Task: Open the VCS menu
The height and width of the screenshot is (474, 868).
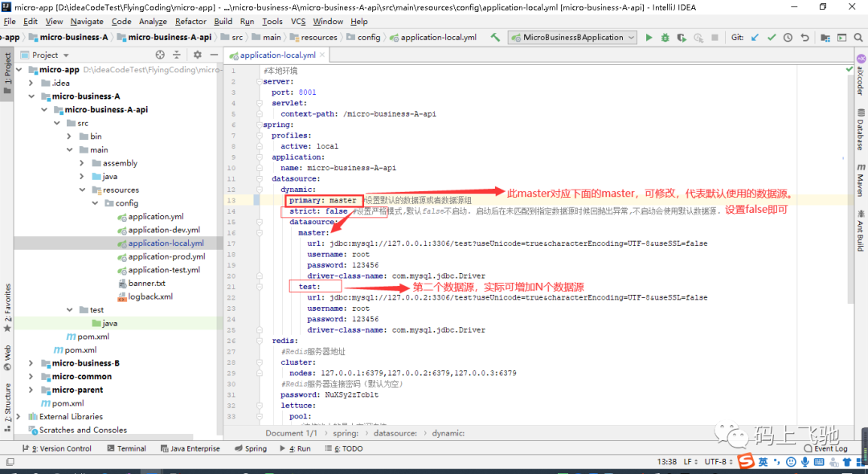Action: (298, 21)
